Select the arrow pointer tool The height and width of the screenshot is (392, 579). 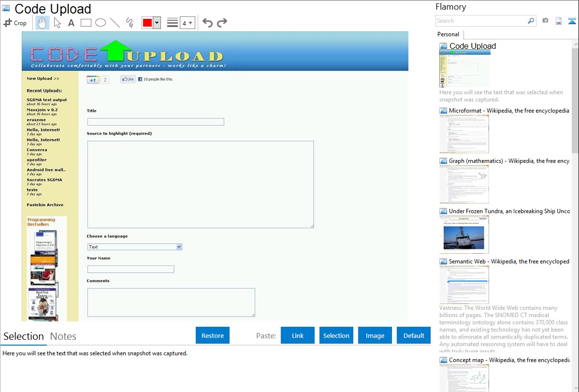coord(57,23)
